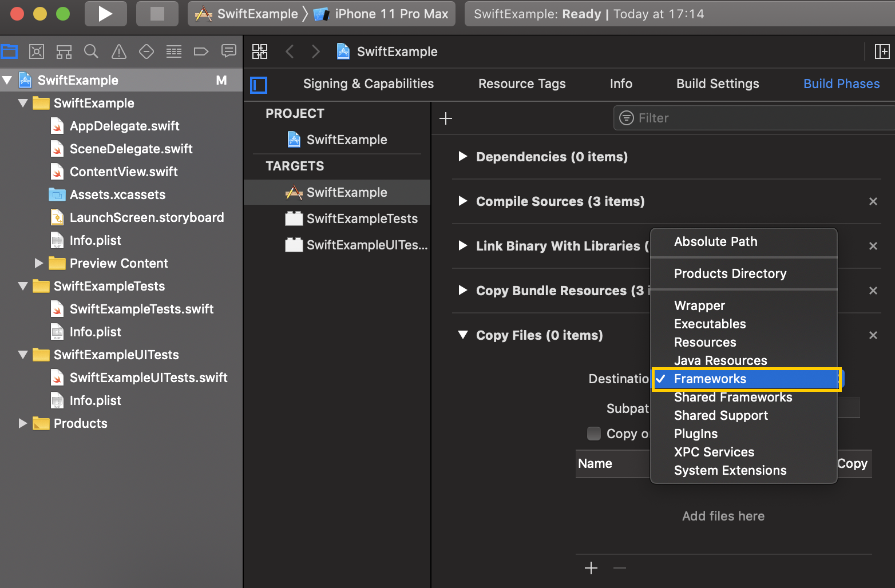
Task: Open ContentView.swift in the navigator
Action: 124,172
